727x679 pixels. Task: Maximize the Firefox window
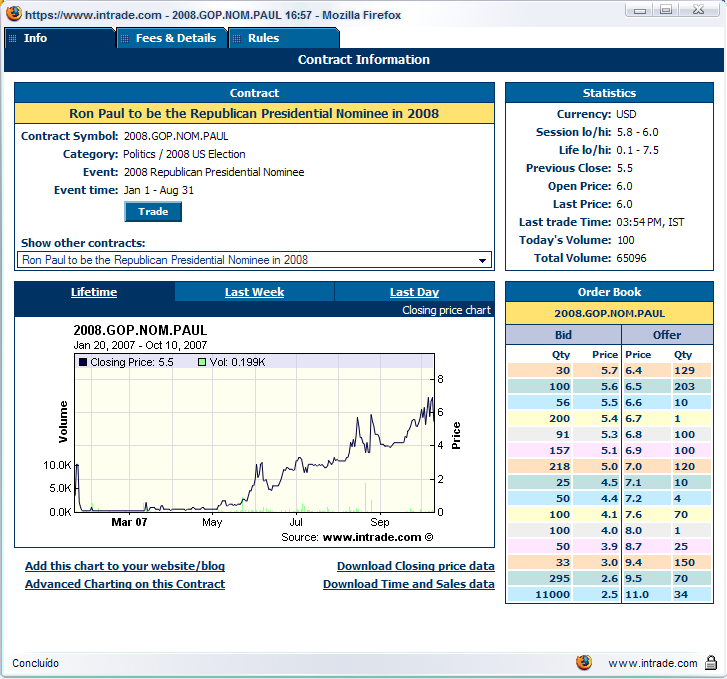point(666,10)
